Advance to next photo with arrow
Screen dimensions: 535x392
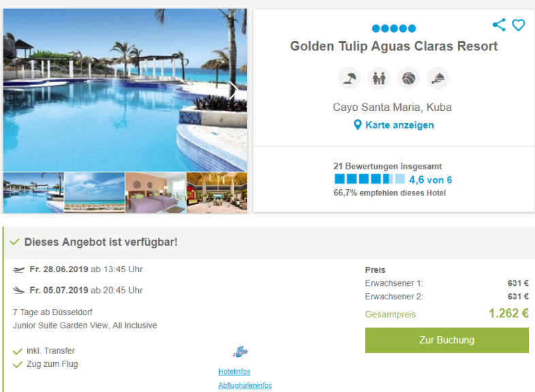point(233,90)
